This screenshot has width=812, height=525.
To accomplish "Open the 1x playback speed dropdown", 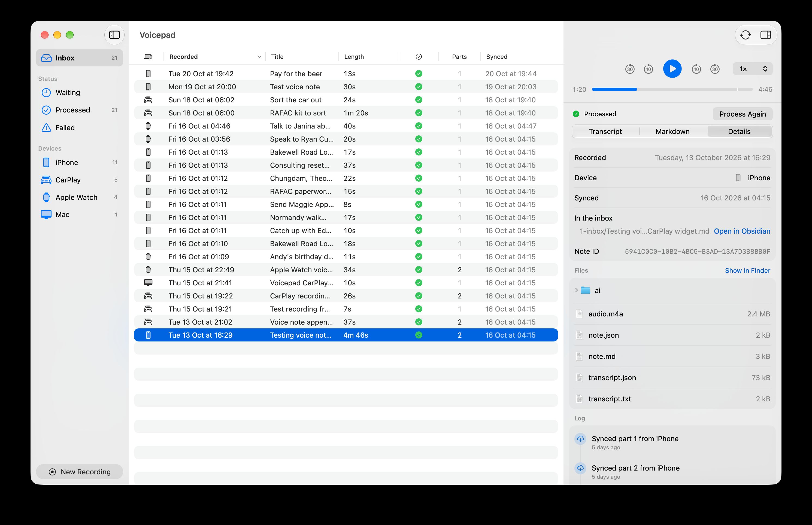I will click(753, 69).
